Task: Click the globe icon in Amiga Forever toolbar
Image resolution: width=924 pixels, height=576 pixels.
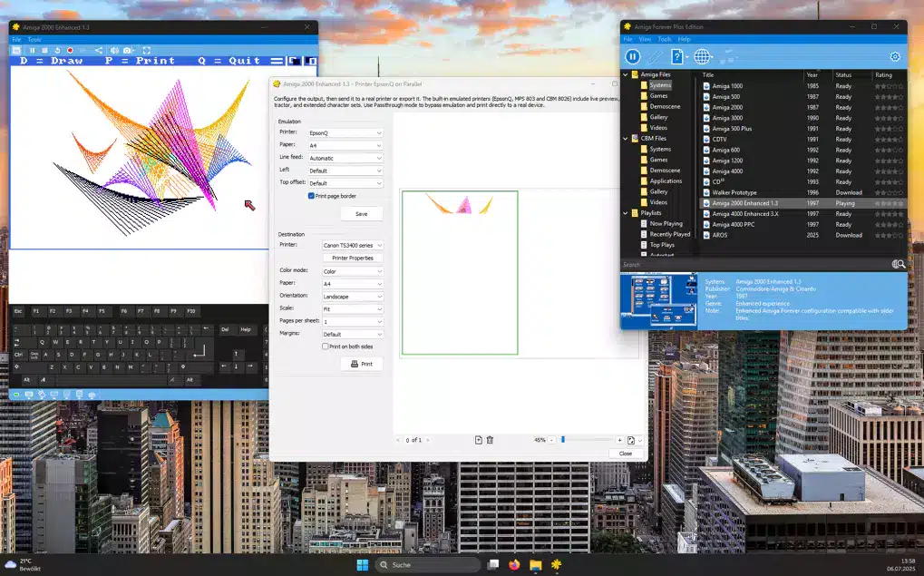Action: (x=703, y=56)
